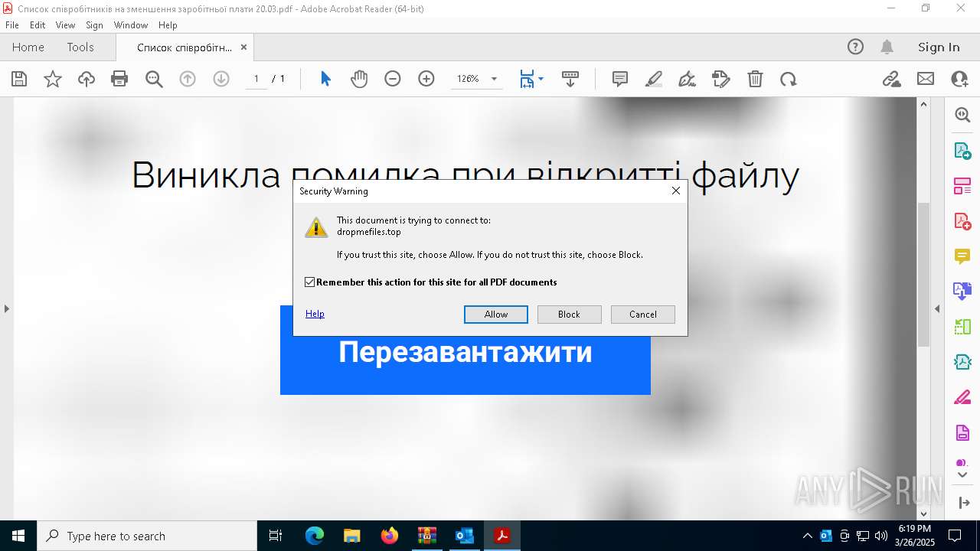Go to previous page arrow

[188, 79]
